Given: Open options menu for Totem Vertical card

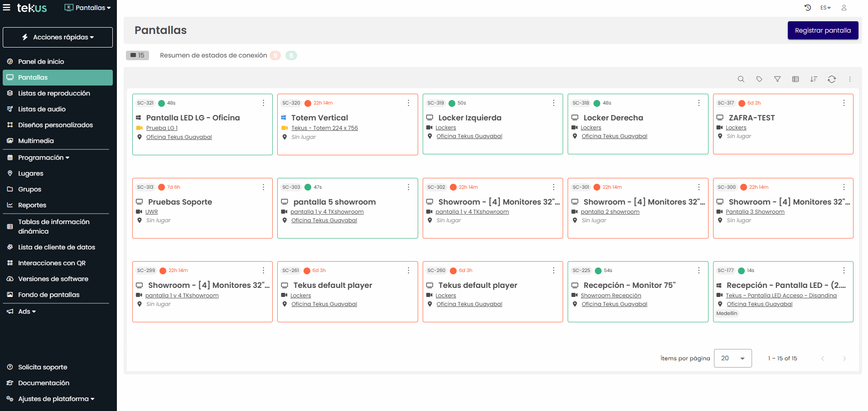Looking at the screenshot, I should coord(408,103).
